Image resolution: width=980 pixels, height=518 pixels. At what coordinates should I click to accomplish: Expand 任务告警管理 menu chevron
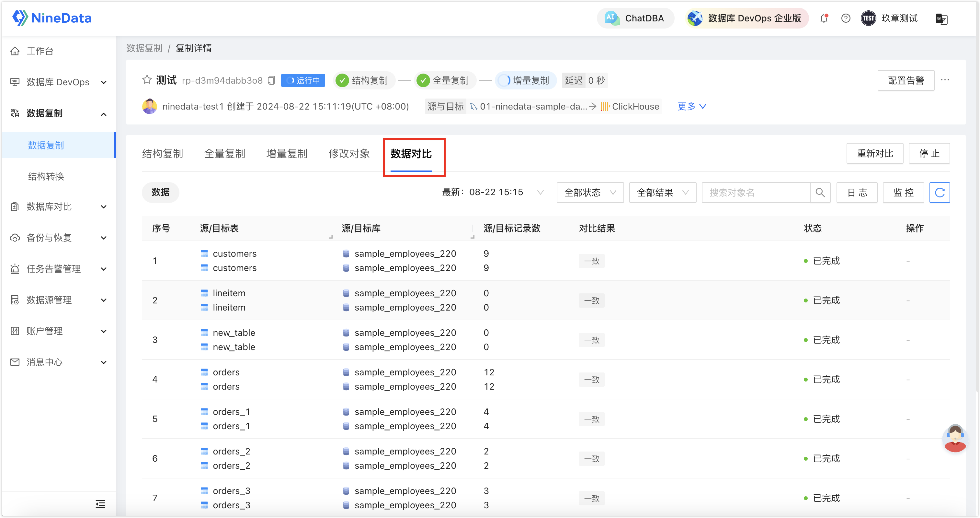click(104, 269)
